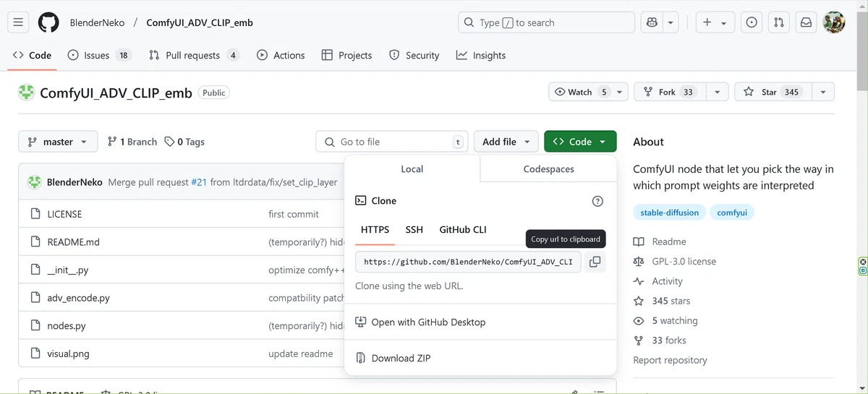Open the 5 watching link
This screenshot has height=394, width=868.
[666, 320]
